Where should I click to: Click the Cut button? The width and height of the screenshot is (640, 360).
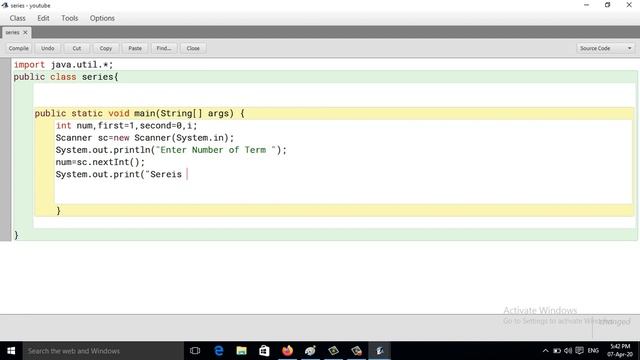77,48
